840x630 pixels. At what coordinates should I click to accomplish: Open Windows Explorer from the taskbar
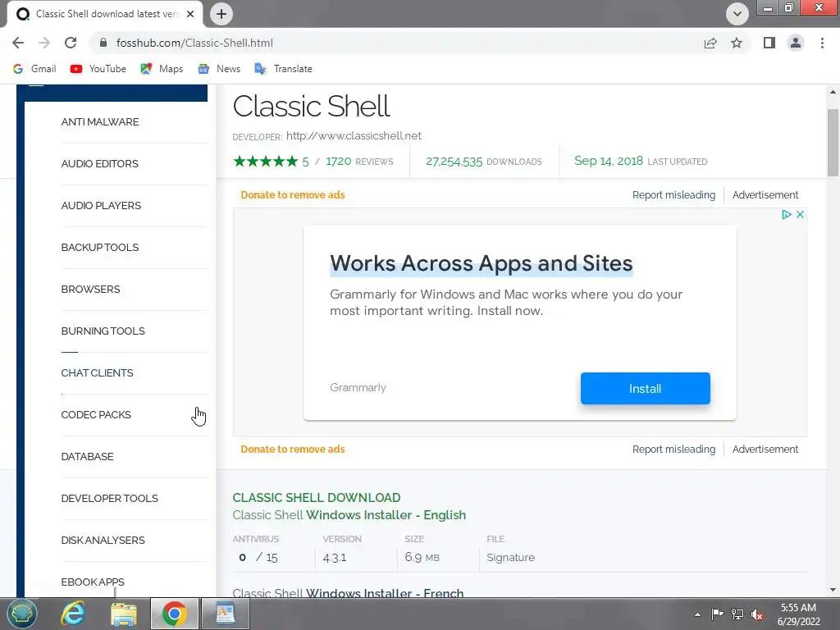pyautogui.click(x=123, y=614)
